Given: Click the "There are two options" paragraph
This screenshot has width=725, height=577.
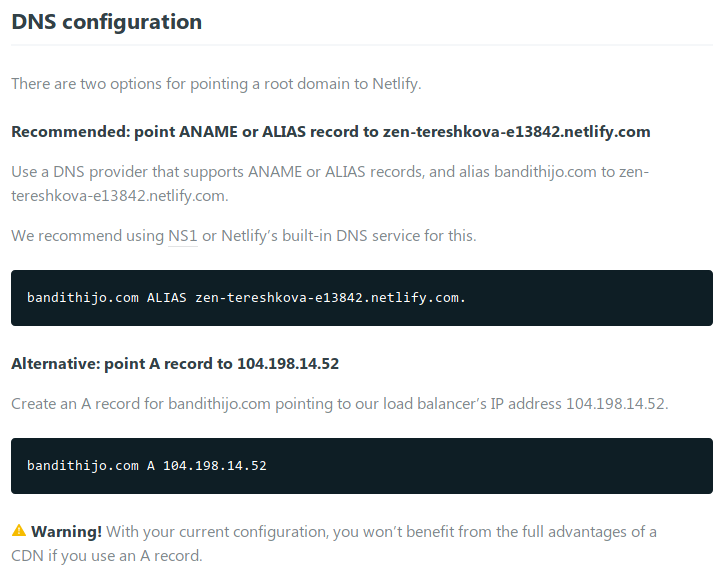Looking at the screenshot, I should click(x=216, y=83).
